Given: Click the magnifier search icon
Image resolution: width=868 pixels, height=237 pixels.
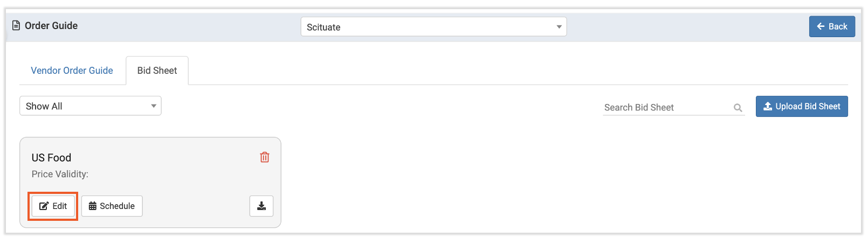Looking at the screenshot, I should pyautogui.click(x=738, y=108).
